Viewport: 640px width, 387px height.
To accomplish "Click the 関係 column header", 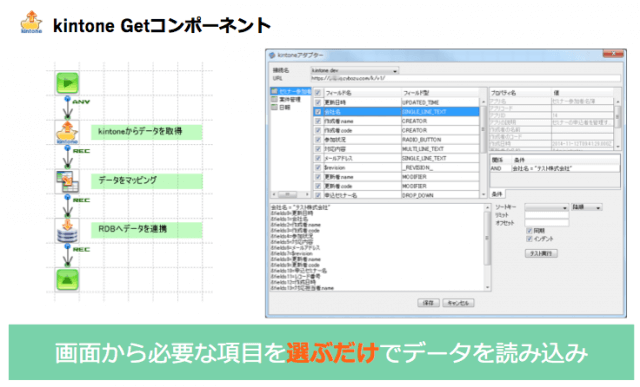I will pos(500,160).
